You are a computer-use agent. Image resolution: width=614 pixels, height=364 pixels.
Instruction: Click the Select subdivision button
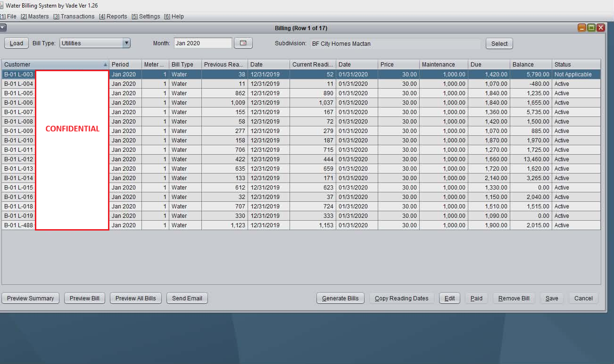pyautogui.click(x=499, y=44)
